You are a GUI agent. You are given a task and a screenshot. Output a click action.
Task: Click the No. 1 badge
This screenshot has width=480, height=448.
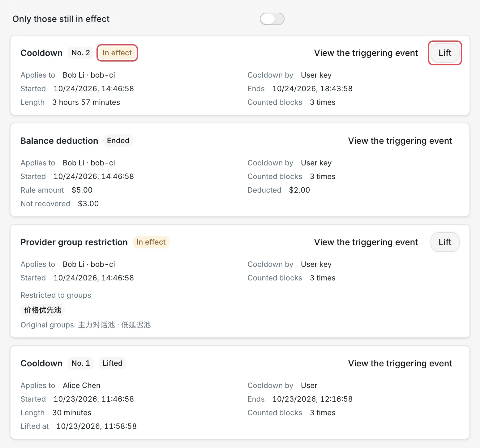coord(81,363)
